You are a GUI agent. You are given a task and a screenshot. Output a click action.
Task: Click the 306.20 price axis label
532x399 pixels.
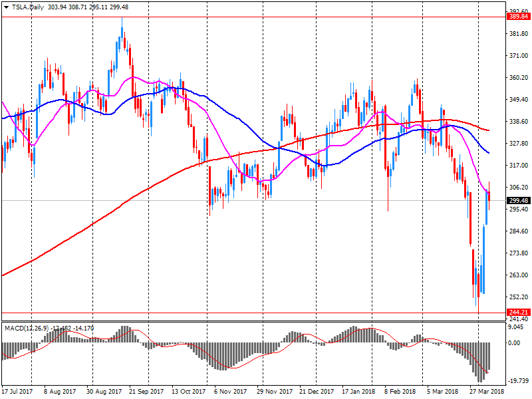coord(519,188)
